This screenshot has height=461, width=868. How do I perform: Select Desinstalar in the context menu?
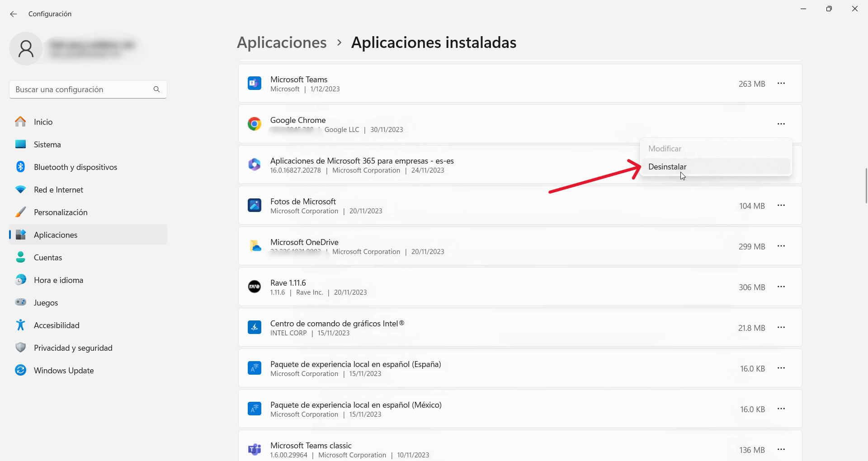(716, 167)
